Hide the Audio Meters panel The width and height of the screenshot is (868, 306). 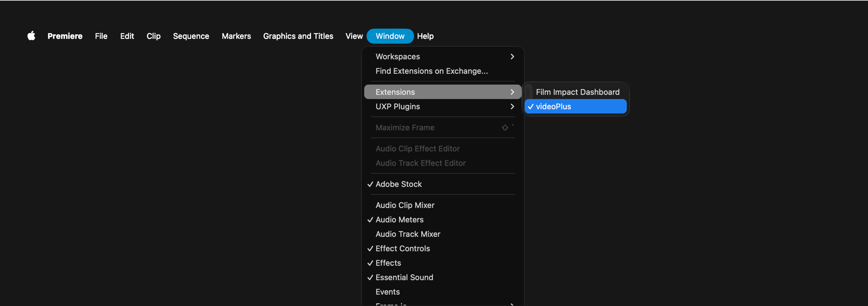click(x=443, y=220)
